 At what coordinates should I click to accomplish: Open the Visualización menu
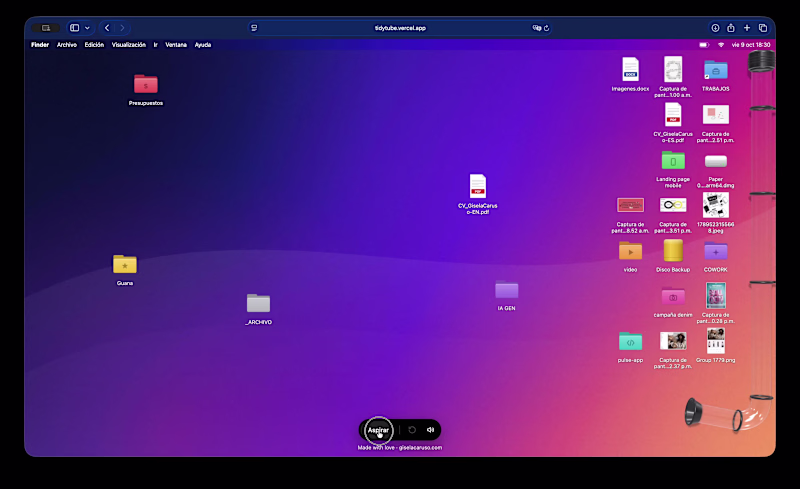129,45
